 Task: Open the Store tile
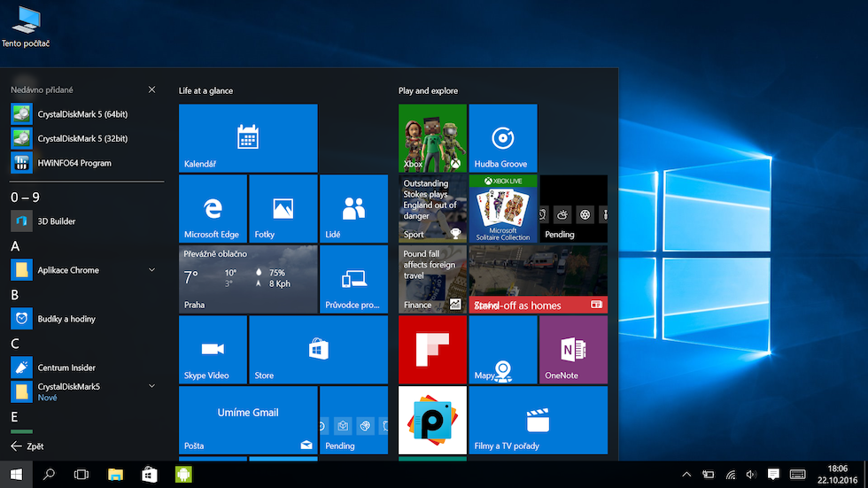pos(318,349)
